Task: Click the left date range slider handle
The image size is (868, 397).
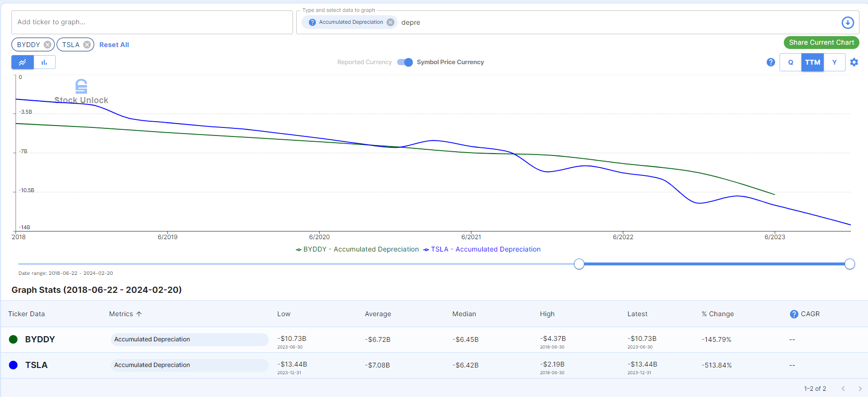Action: [579, 264]
